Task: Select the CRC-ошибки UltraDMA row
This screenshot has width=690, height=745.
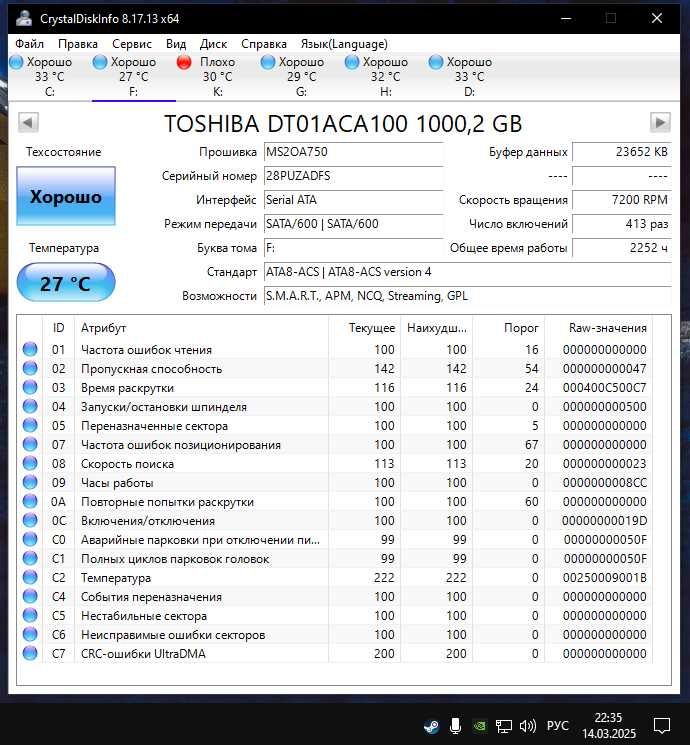Action: coord(335,653)
